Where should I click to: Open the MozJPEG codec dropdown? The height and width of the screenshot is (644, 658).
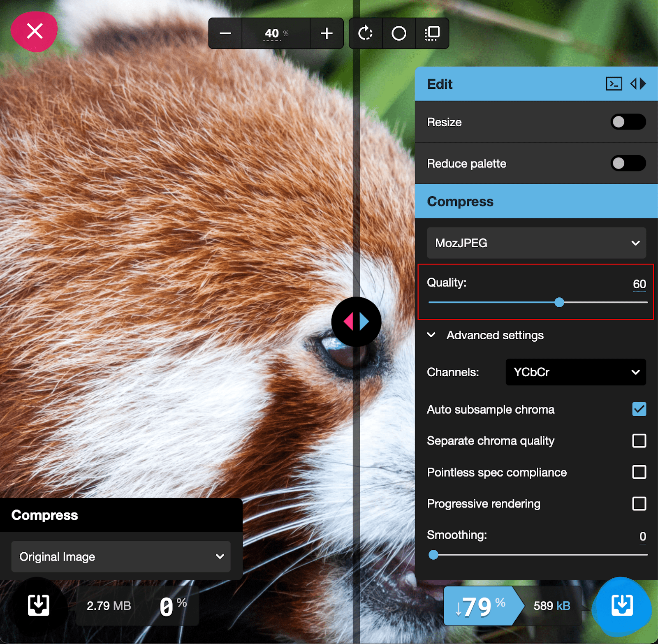536,243
